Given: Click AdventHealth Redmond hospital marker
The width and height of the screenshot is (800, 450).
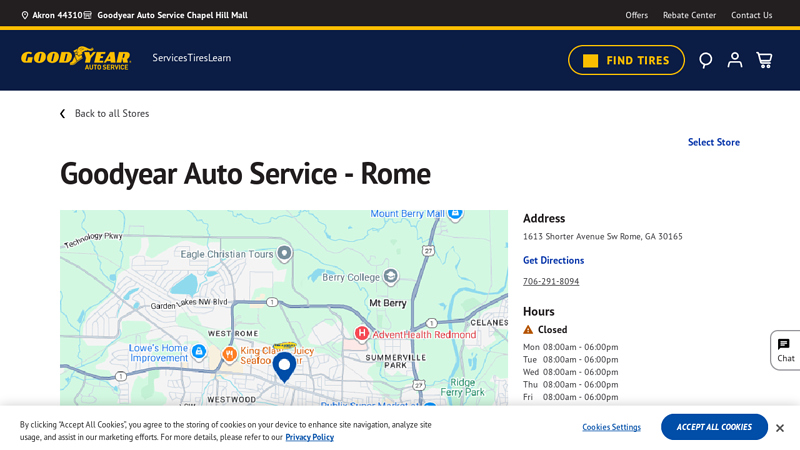Looking at the screenshot, I should [361, 334].
